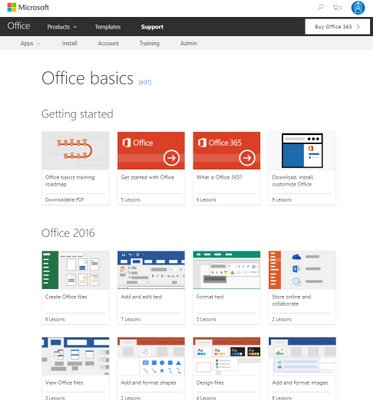Click the Add and format shapes title
The height and width of the screenshot is (400, 373).
[148, 383]
